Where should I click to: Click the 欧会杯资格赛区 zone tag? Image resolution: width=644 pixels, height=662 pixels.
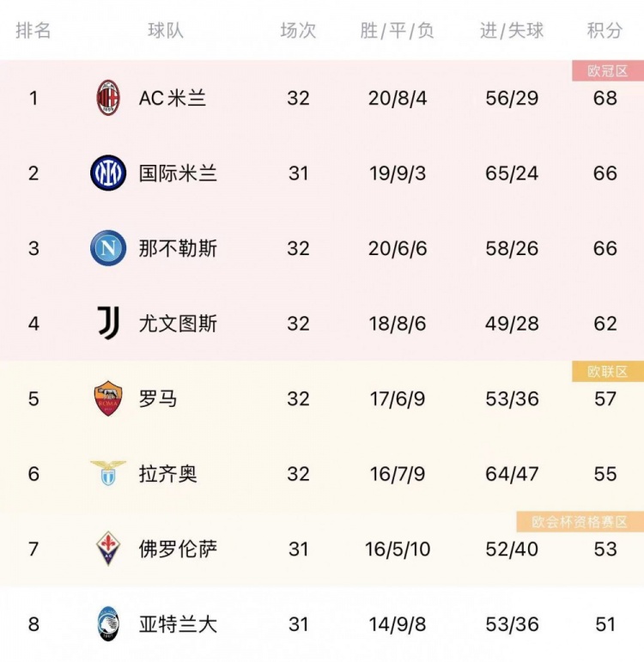[x=580, y=522]
